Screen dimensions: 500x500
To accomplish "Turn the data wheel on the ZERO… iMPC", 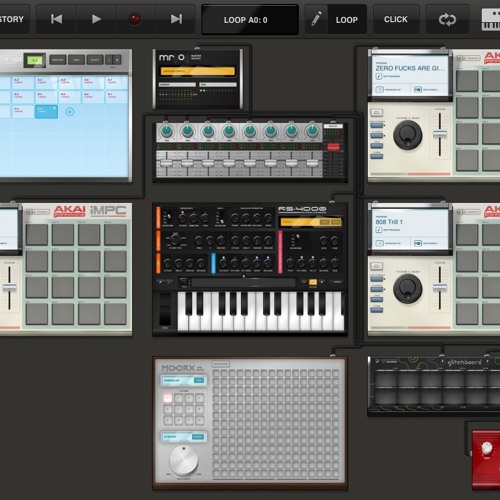I will tap(408, 135).
